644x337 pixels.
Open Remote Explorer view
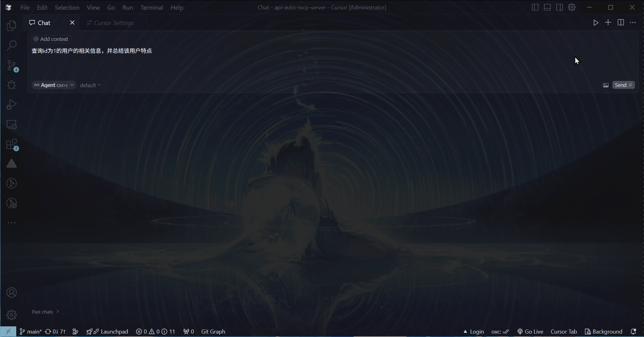click(12, 124)
